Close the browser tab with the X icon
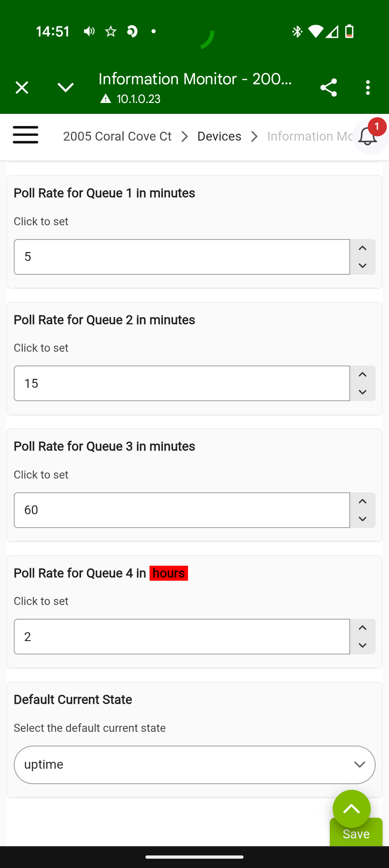This screenshot has height=868, width=389. [22, 88]
